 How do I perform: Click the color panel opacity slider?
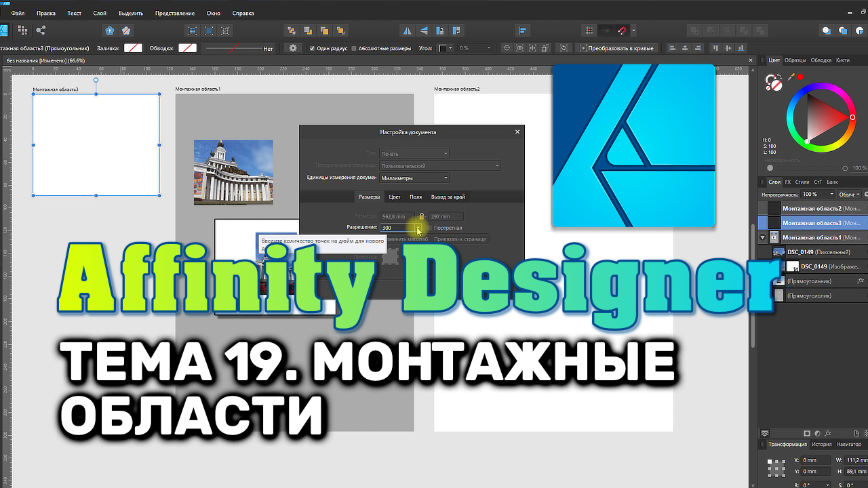[x=807, y=168]
